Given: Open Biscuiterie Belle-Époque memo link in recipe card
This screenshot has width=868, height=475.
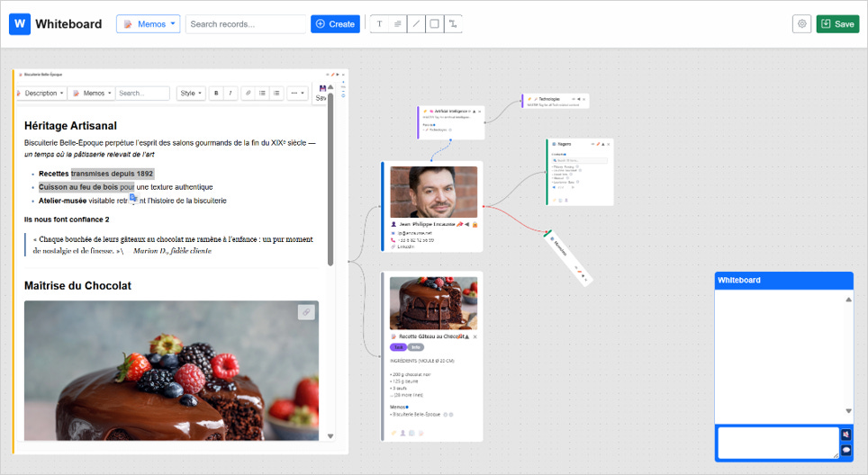Looking at the screenshot, I should (x=416, y=414).
